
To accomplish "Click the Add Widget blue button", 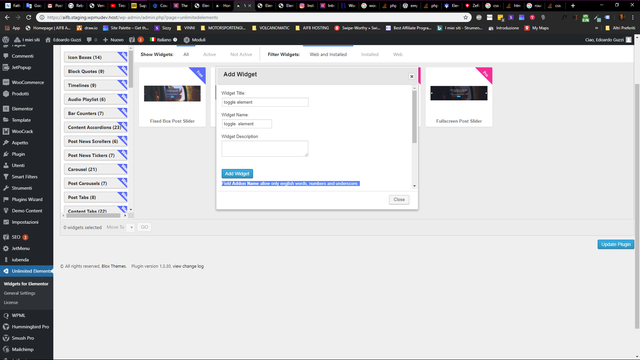I will tap(237, 173).
